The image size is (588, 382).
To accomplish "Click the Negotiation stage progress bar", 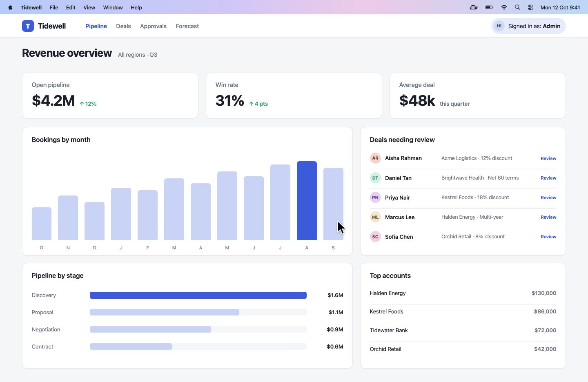I will (198, 329).
